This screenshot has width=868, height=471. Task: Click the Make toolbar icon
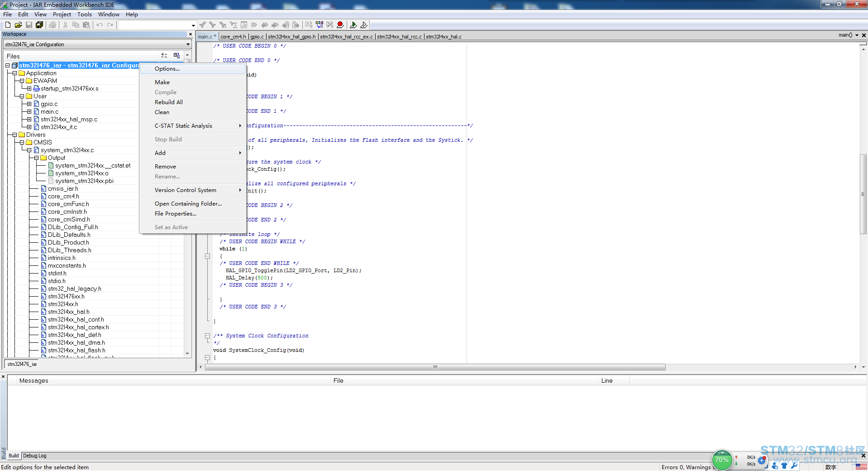(x=320, y=25)
